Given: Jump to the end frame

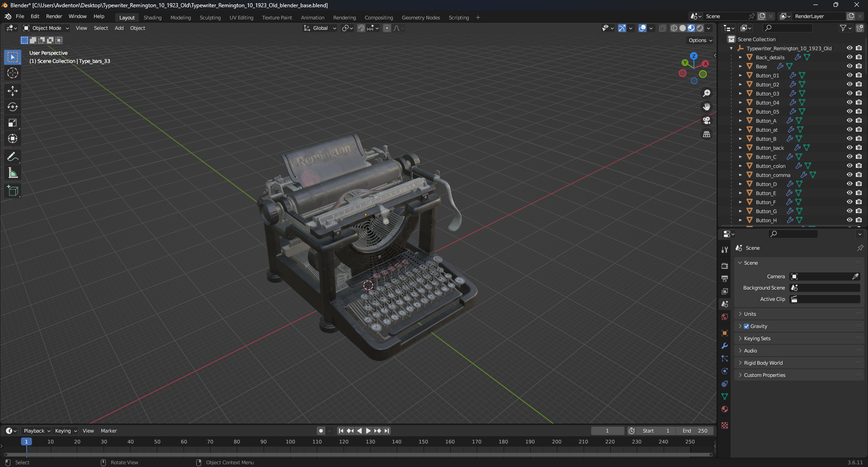Looking at the screenshot, I should 387,431.
